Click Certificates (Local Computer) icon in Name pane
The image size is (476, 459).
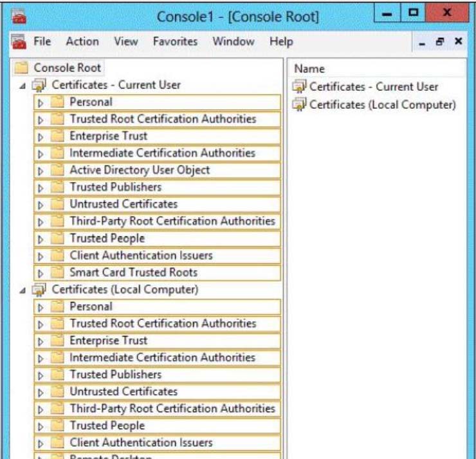coord(299,104)
